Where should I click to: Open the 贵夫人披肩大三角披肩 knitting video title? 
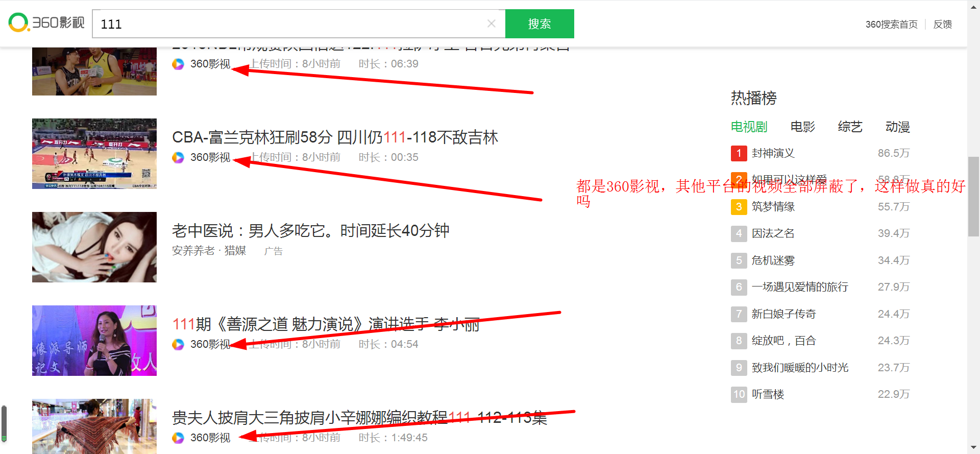pyautogui.click(x=359, y=418)
